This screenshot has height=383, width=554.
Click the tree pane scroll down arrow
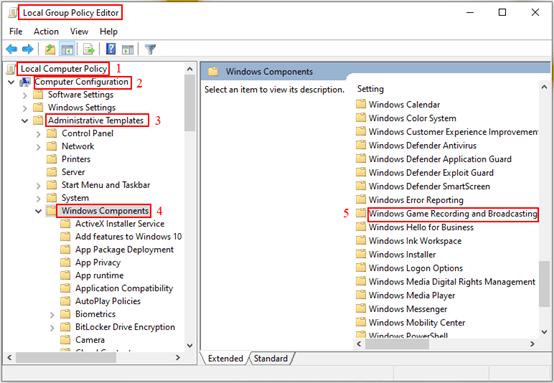190,345
